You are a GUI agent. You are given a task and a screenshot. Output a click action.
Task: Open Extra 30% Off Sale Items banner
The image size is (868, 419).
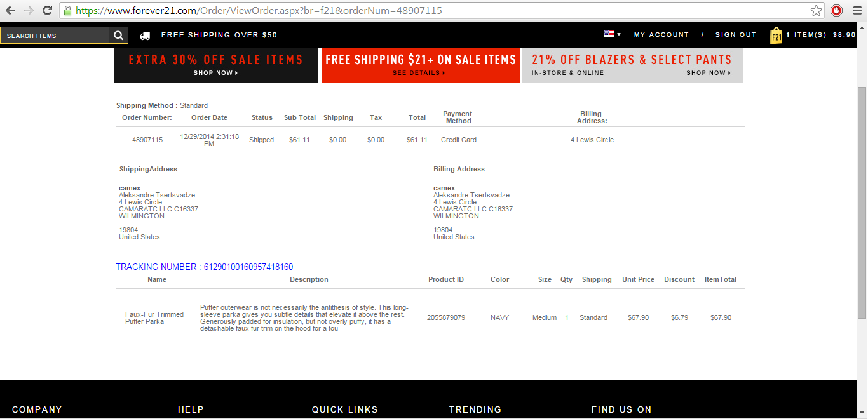click(x=216, y=65)
